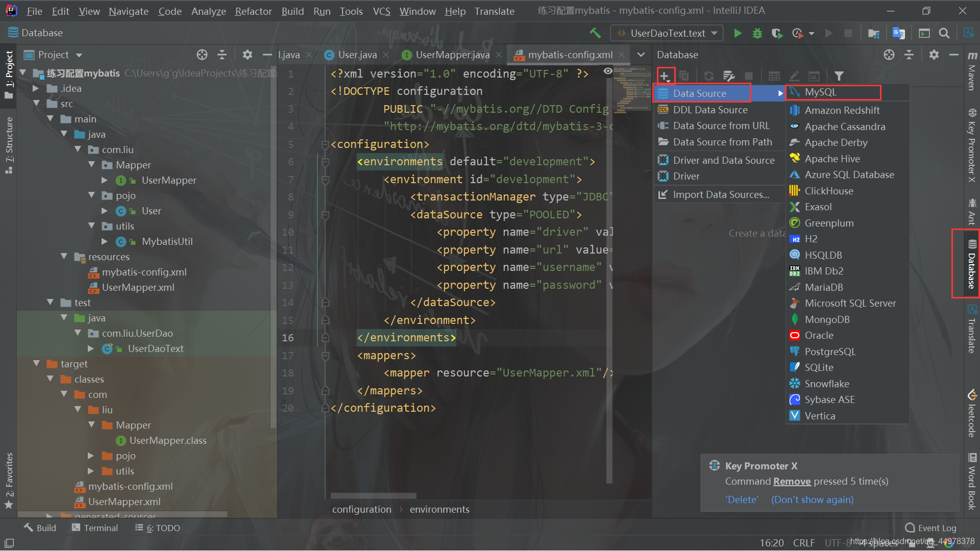Click the plus New icon in Database panel
Viewport: 980px width, 551px height.
pos(664,77)
